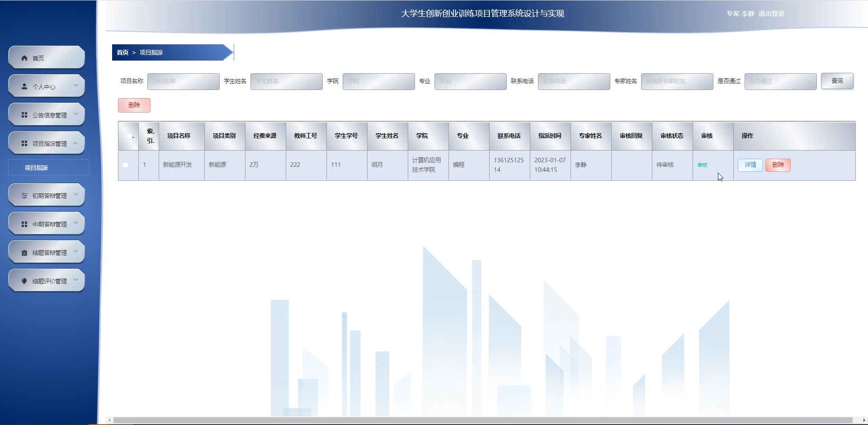
Task: Expand the 中期答辩管理 menu chevron
Action: pyautogui.click(x=75, y=222)
